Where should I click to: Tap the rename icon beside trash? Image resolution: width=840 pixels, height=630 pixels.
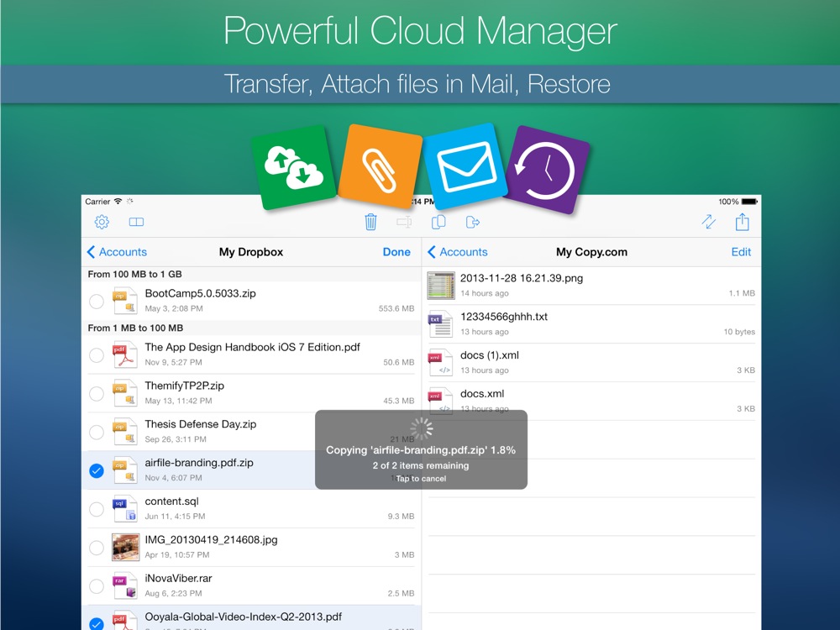pyautogui.click(x=405, y=222)
